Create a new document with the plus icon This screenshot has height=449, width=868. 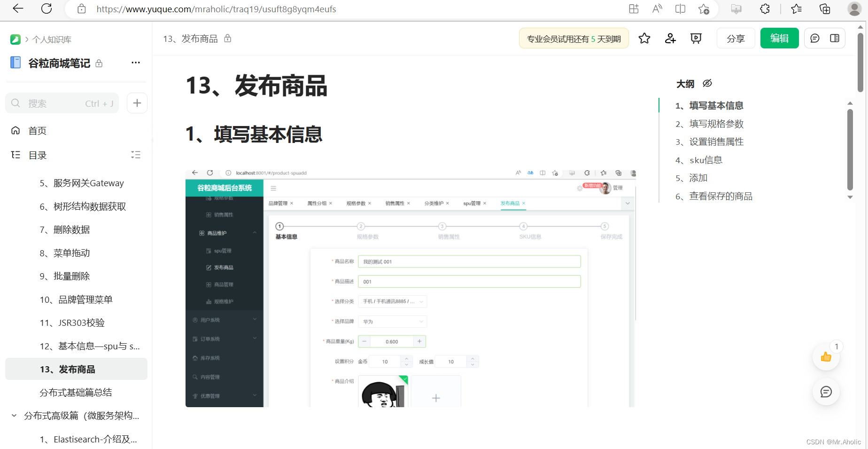pyautogui.click(x=137, y=103)
